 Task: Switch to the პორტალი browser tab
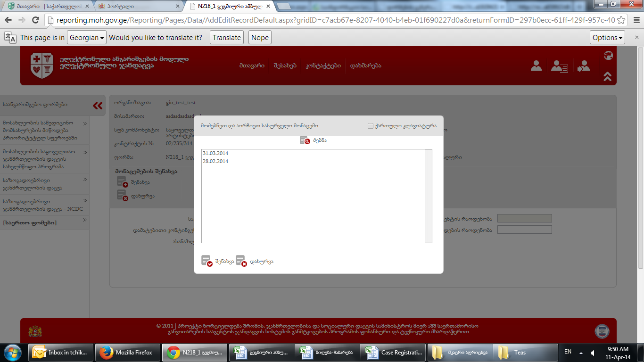(x=138, y=7)
